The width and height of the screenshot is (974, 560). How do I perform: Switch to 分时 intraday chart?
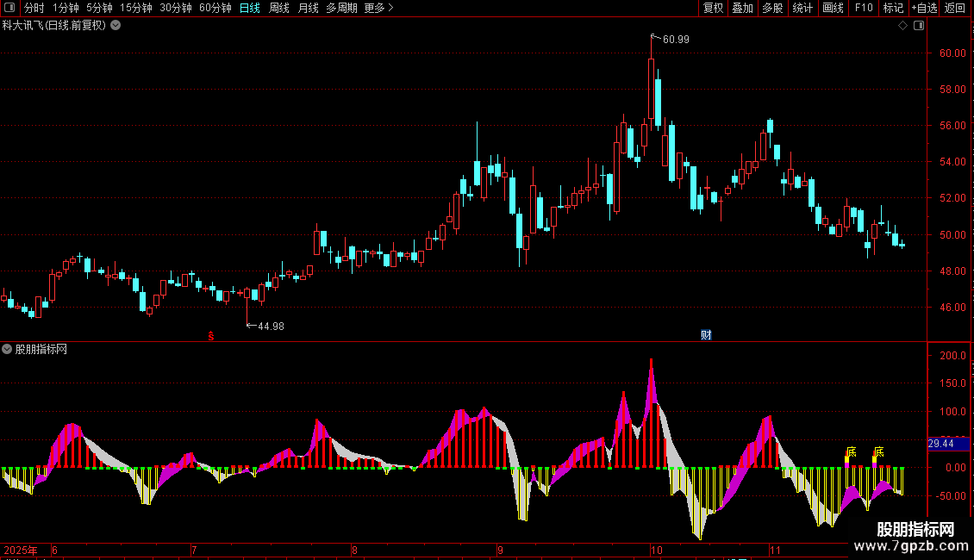(x=34, y=8)
